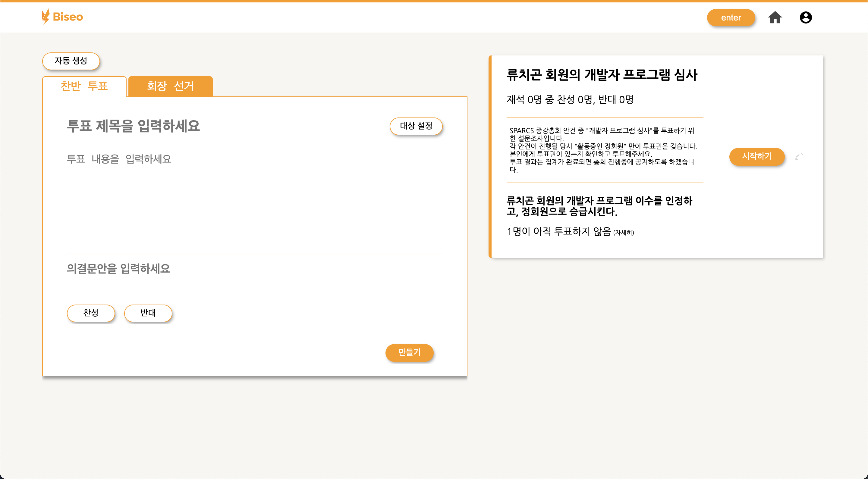The height and width of the screenshot is (479, 868).
Task: Expand the (자세히) details link
Action: click(623, 233)
